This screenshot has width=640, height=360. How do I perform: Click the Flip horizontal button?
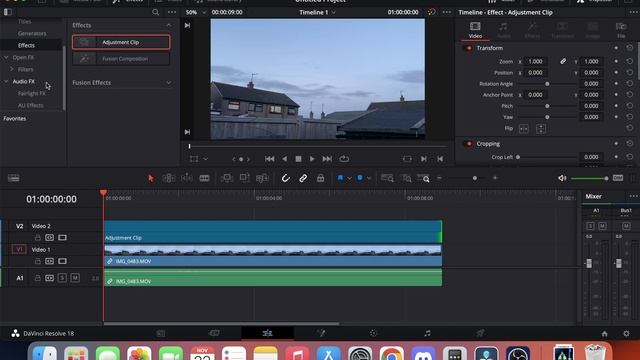click(524, 129)
